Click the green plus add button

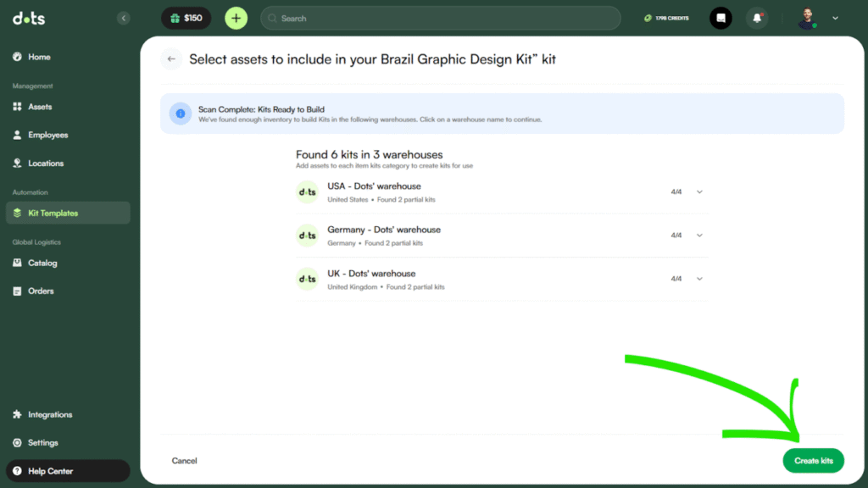click(236, 18)
